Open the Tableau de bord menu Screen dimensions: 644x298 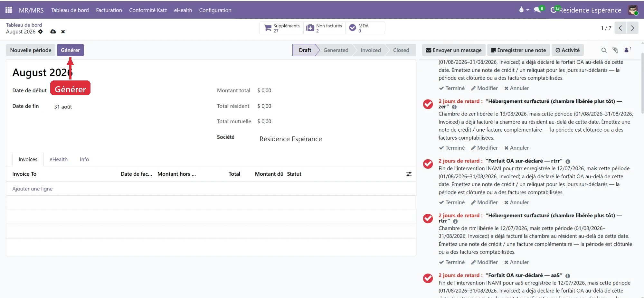point(70,10)
